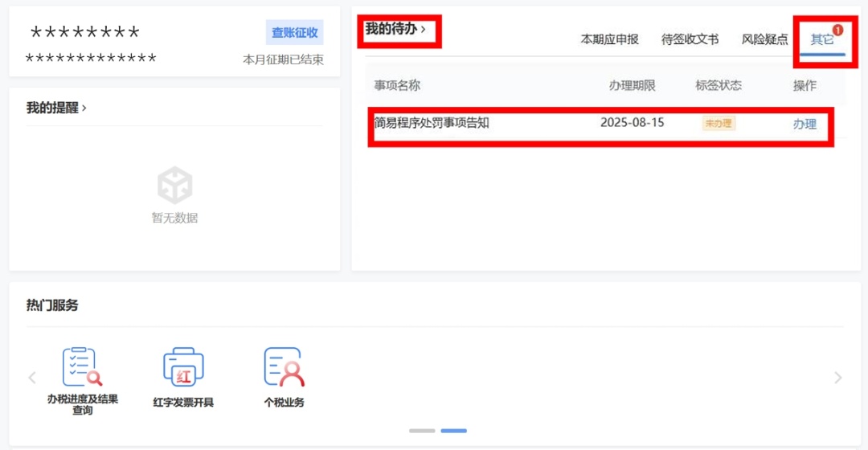Screen dimensions: 868x450
Task: Click the 办理 link for the penalty notice
Action: coord(805,124)
